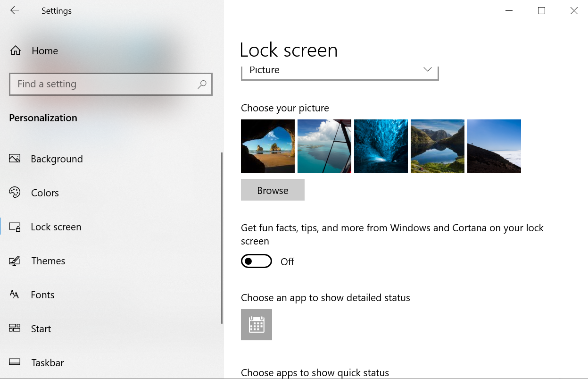Image resolution: width=588 pixels, height=379 pixels.
Task: Click the Browse button
Action: 273,190
